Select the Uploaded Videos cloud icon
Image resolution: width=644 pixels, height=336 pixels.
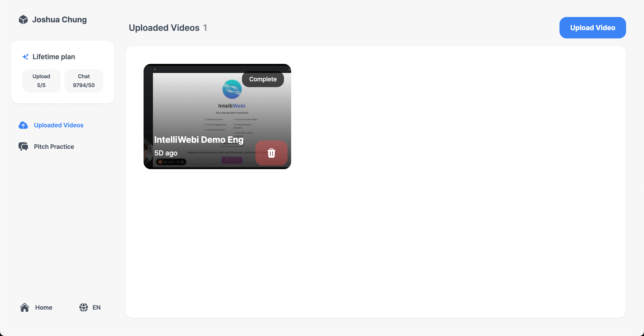click(x=23, y=125)
